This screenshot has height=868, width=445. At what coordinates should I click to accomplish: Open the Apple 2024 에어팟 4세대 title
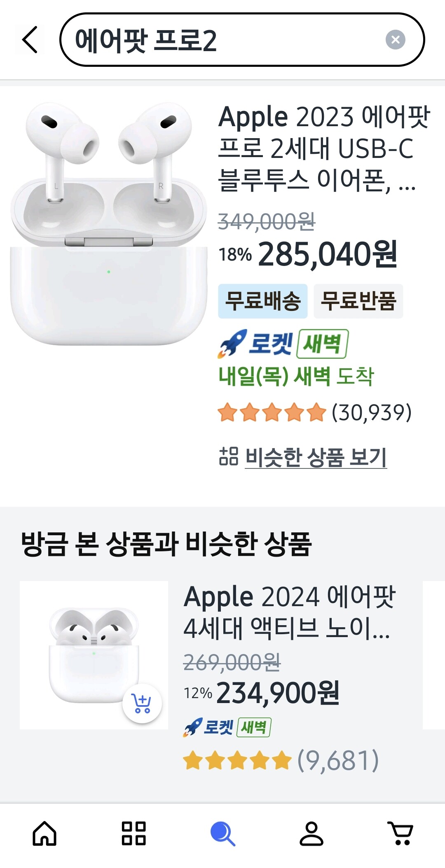290,612
